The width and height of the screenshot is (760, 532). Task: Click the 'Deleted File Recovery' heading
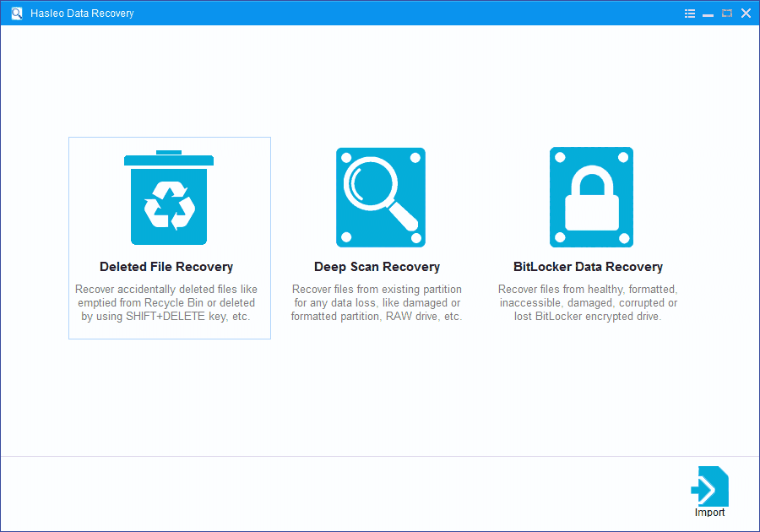click(x=166, y=266)
